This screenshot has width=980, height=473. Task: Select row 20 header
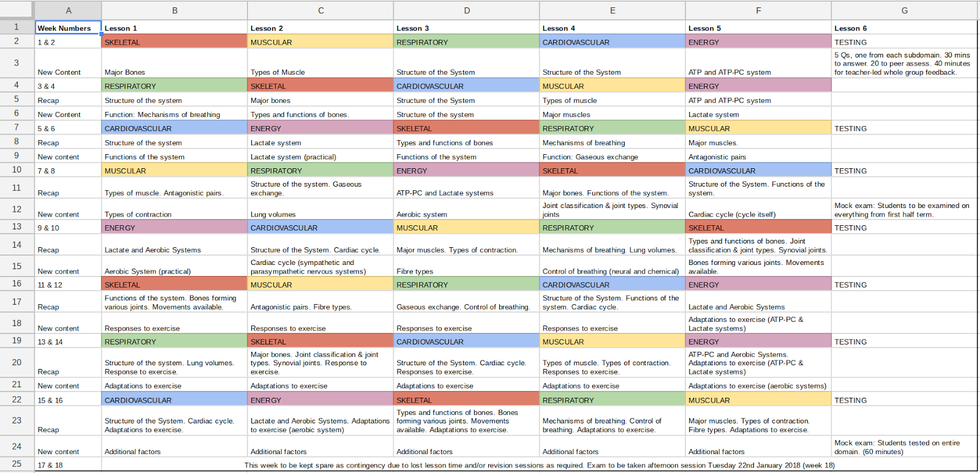click(17, 363)
